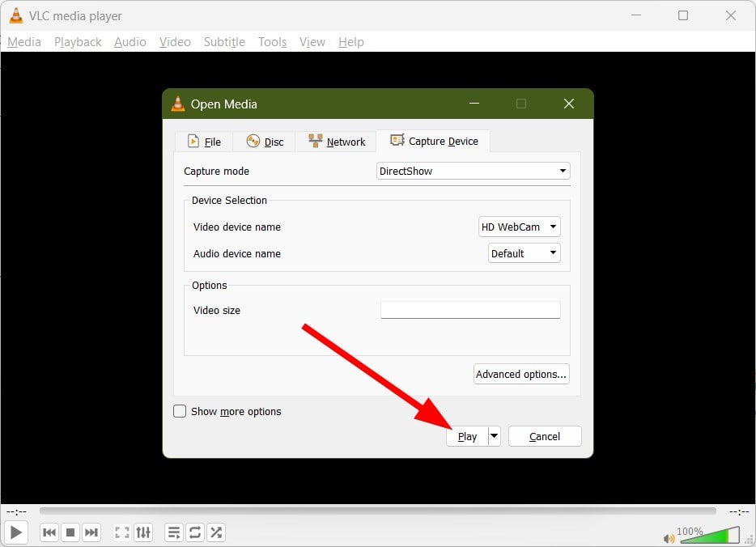Click the playback seek bar
The height and width of the screenshot is (547, 756).
coord(377,511)
